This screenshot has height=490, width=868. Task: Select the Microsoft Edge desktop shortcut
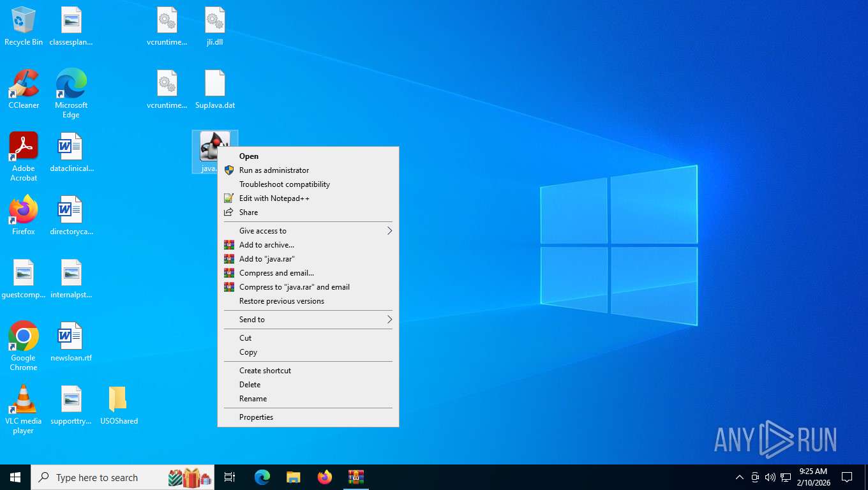71,94
